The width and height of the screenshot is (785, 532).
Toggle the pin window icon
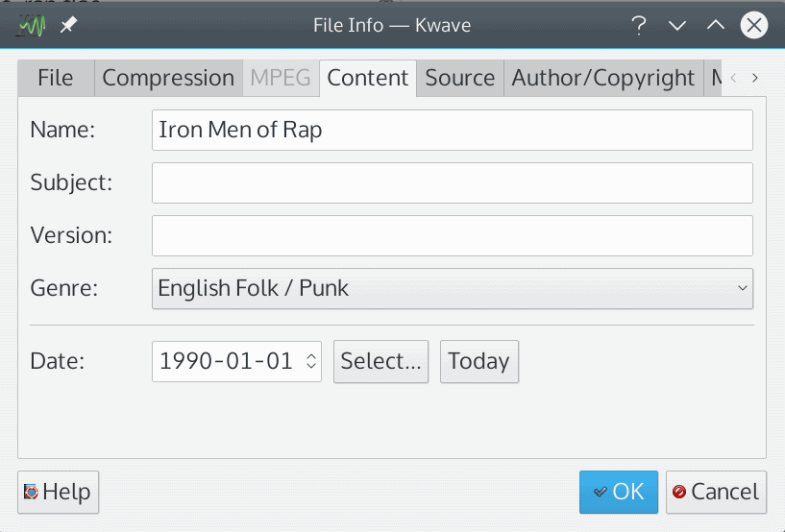coord(68,25)
